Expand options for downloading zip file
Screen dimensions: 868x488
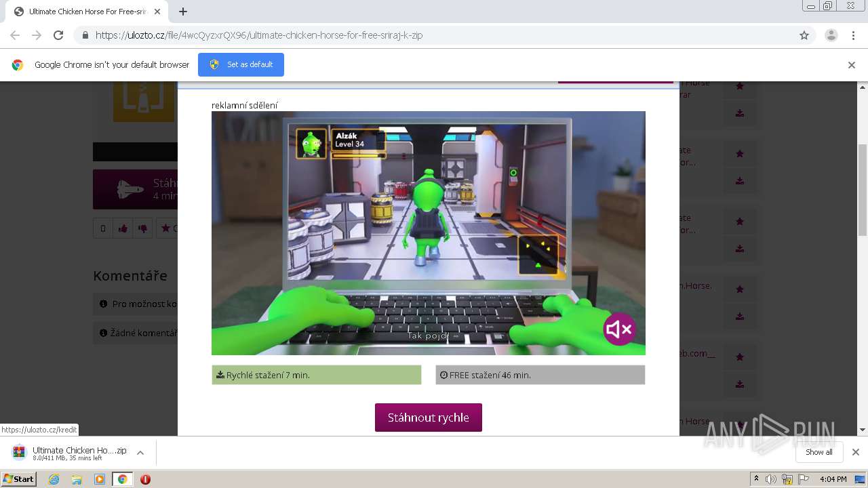point(140,453)
